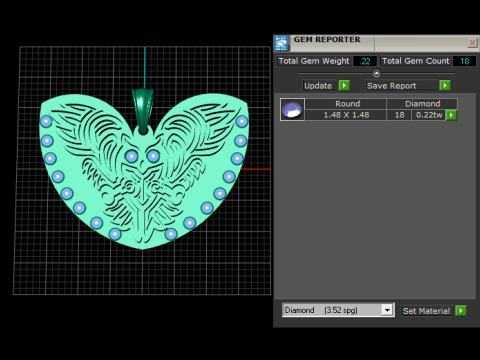Click the green arrow beside 0.22tw
The height and width of the screenshot is (360, 480).
451,115
